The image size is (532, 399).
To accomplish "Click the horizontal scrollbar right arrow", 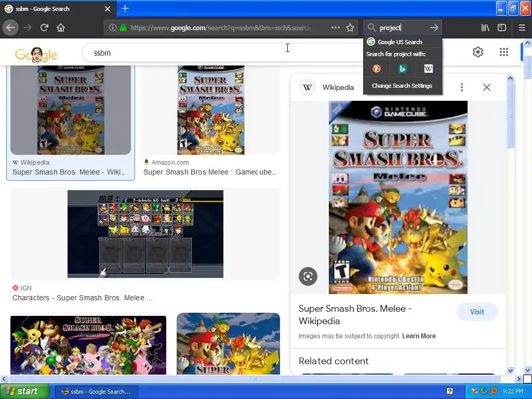I will tap(518, 379).
